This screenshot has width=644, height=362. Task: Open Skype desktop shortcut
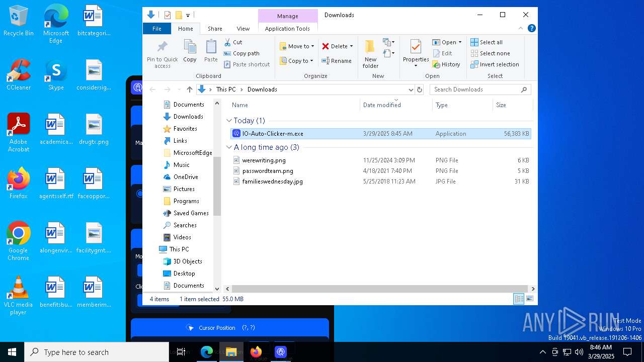coord(56,75)
